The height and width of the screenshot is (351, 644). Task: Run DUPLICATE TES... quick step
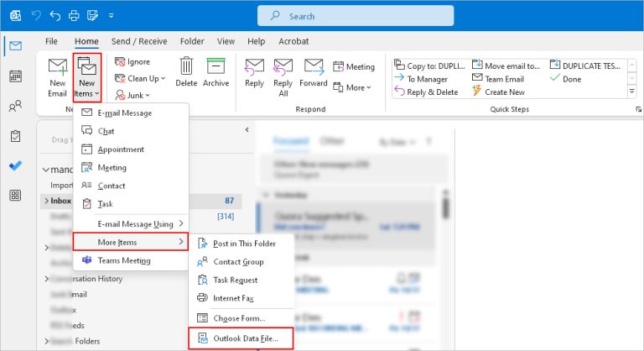tap(584, 65)
